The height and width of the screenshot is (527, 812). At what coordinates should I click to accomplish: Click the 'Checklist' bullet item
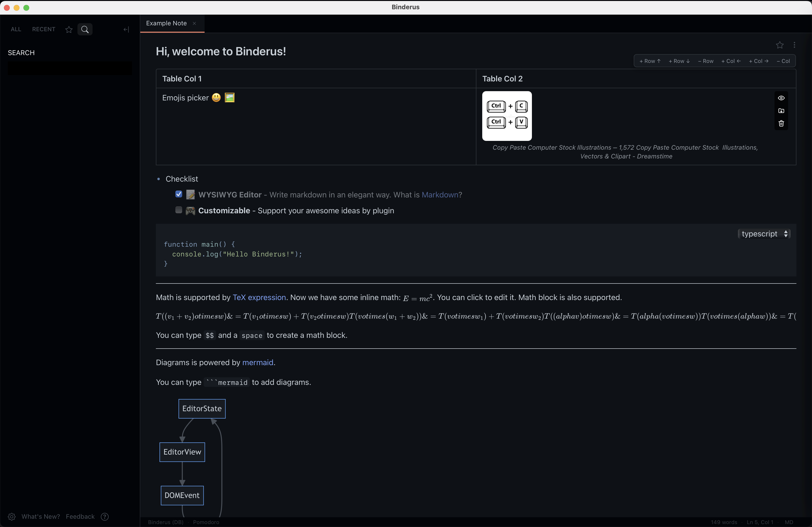[182, 179]
